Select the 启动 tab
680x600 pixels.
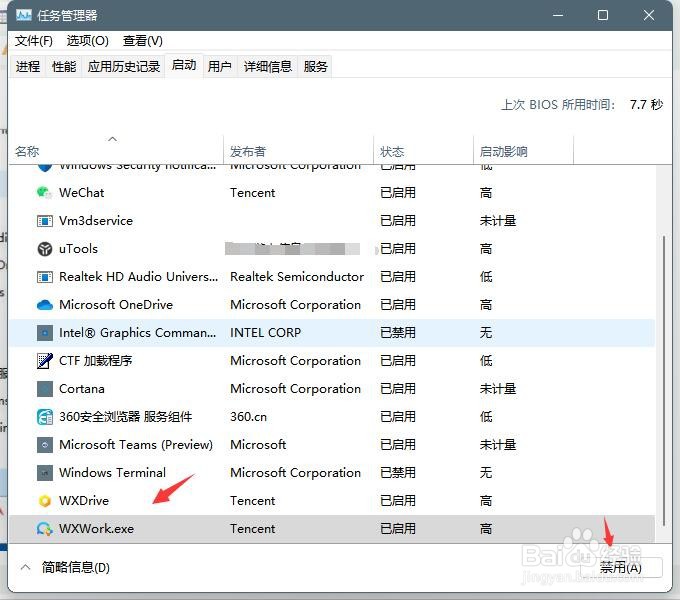[x=184, y=65]
